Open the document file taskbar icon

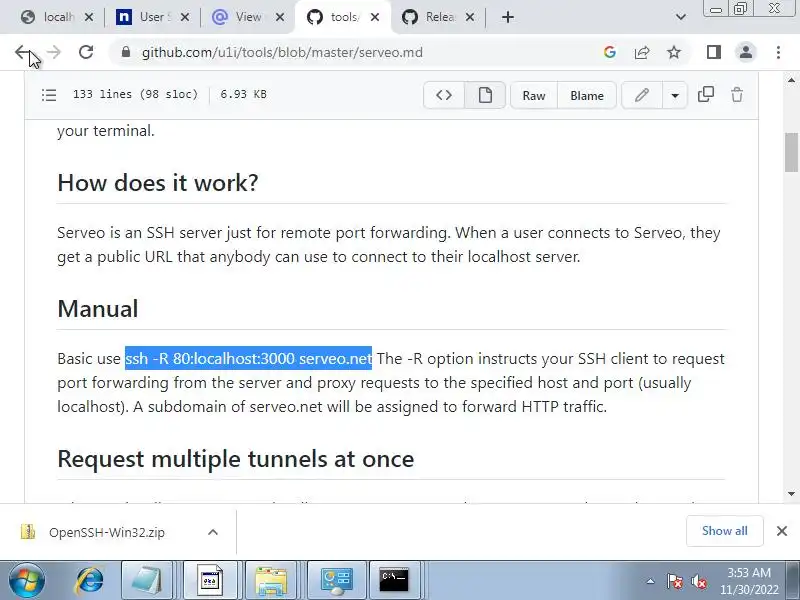210,580
